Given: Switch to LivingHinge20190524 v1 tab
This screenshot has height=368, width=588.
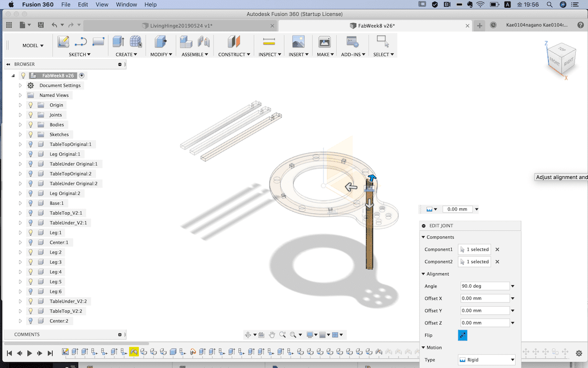Looking at the screenshot, I should [x=180, y=26].
